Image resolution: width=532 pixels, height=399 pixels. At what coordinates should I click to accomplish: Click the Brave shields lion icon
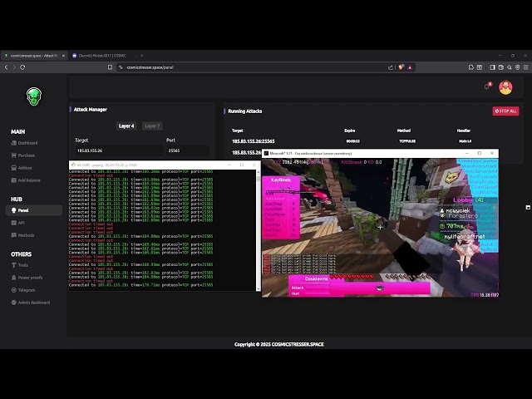click(401, 67)
